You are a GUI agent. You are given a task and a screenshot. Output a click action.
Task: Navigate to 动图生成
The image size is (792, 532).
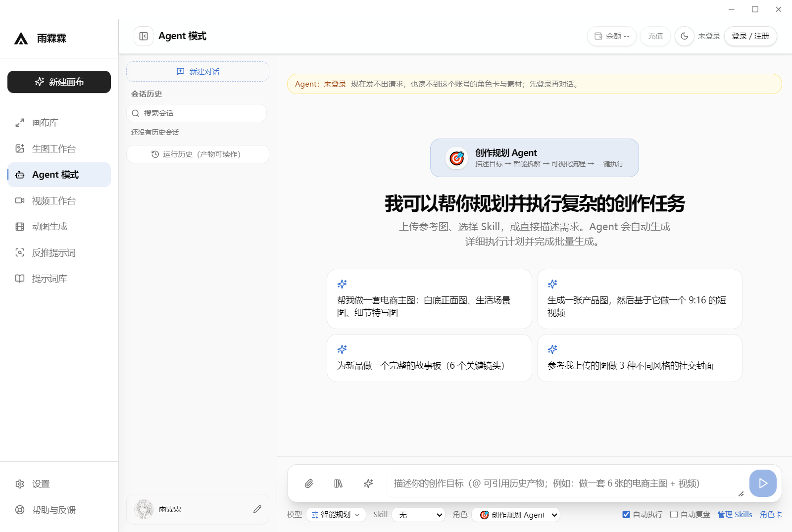59,227
